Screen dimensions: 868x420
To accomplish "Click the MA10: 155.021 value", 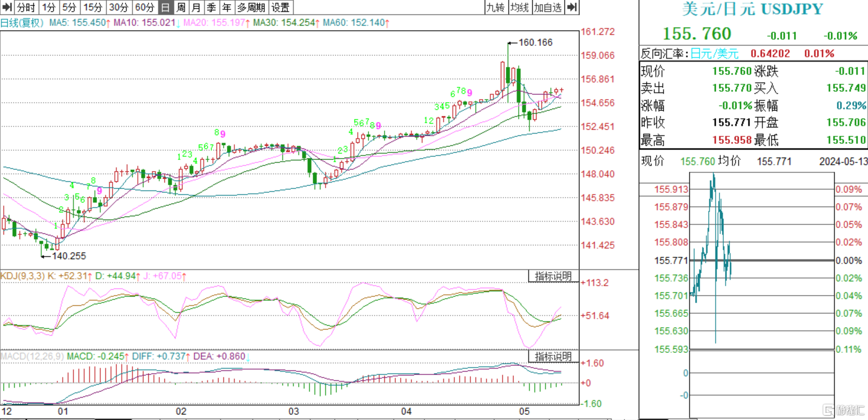I will (x=147, y=22).
